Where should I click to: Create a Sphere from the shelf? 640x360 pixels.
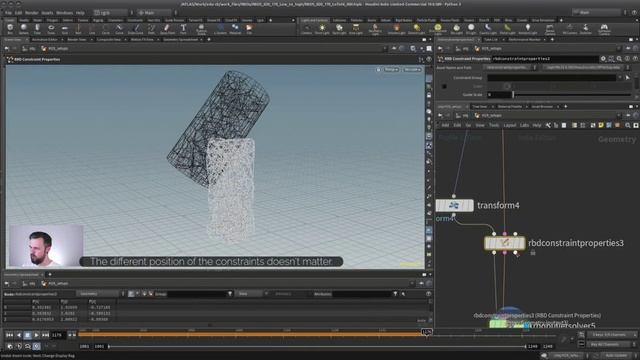(x=24, y=29)
